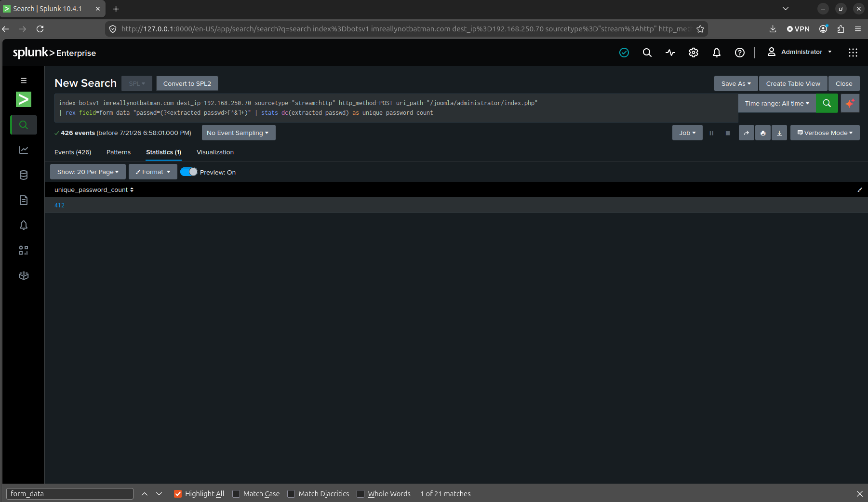Toggle the sidebar hamburger menu

click(24, 81)
